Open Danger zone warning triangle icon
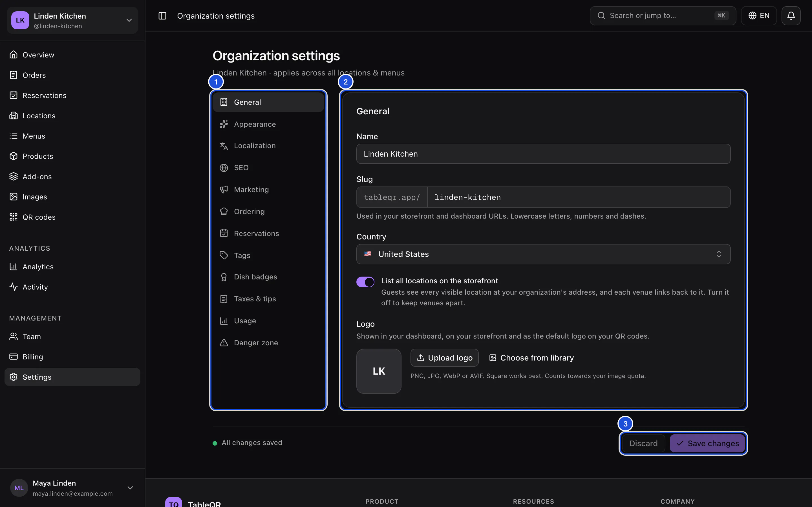Viewport: 812px width, 507px height. coord(224,343)
